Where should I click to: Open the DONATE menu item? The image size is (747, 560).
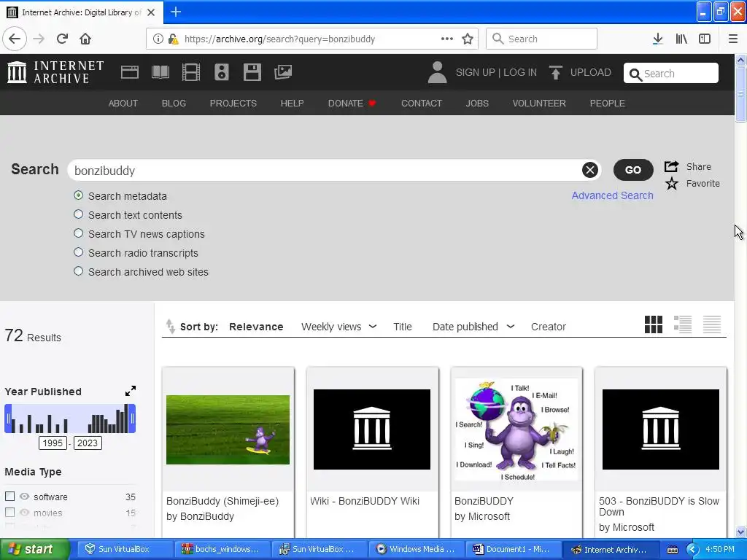click(x=352, y=104)
